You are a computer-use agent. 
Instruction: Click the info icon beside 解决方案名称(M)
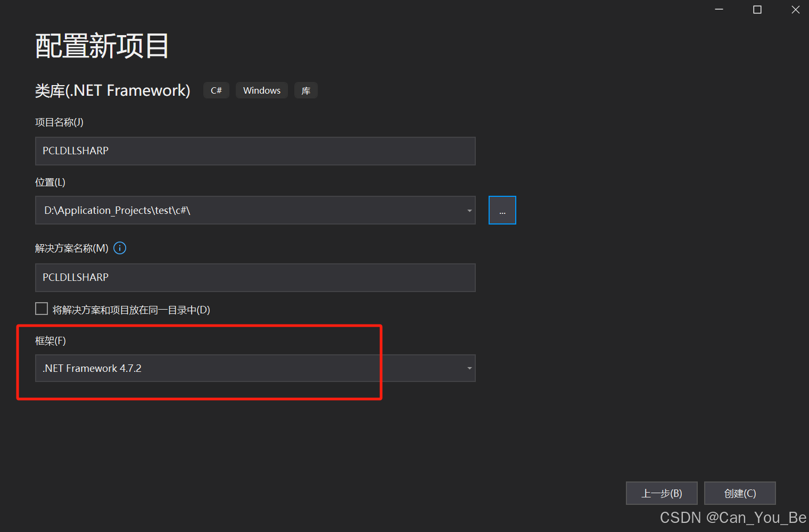click(x=119, y=248)
